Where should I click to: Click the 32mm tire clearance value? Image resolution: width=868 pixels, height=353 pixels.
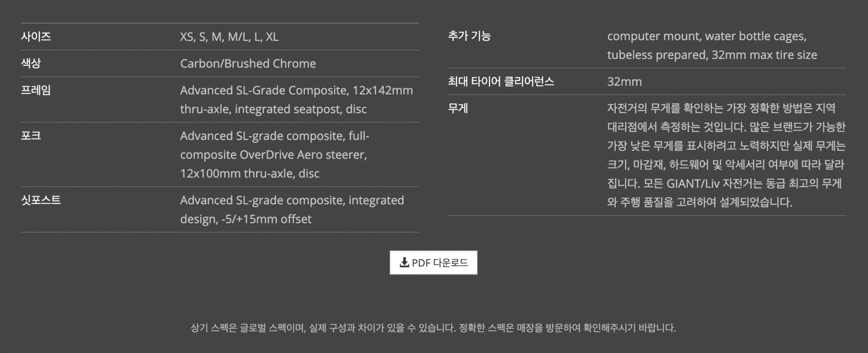(624, 81)
